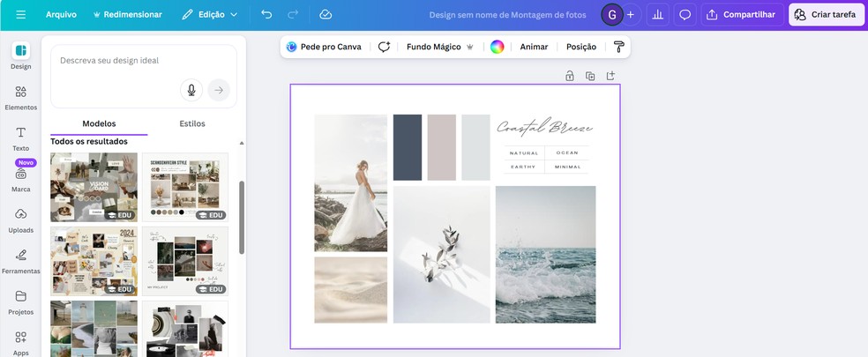Add a new page icon
868x357 pixels.
pos(610,76)
